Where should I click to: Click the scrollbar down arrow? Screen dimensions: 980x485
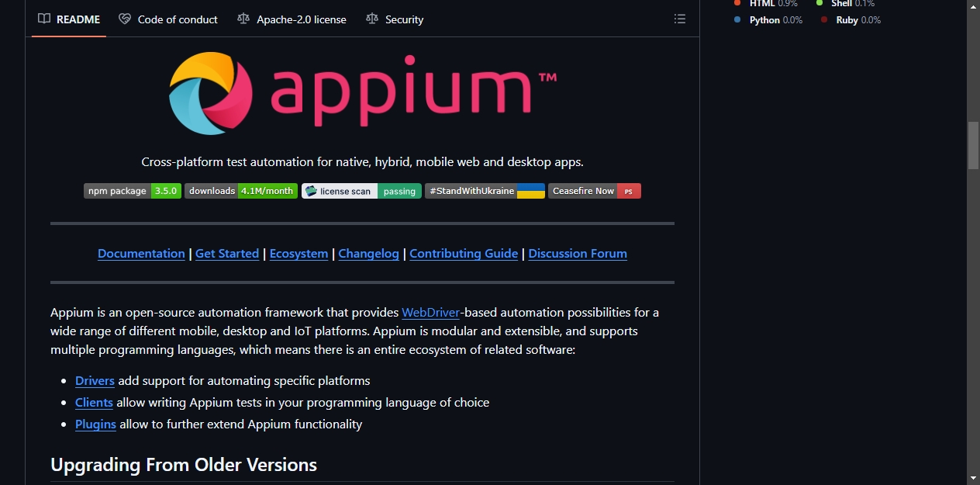tap(973, 478)
